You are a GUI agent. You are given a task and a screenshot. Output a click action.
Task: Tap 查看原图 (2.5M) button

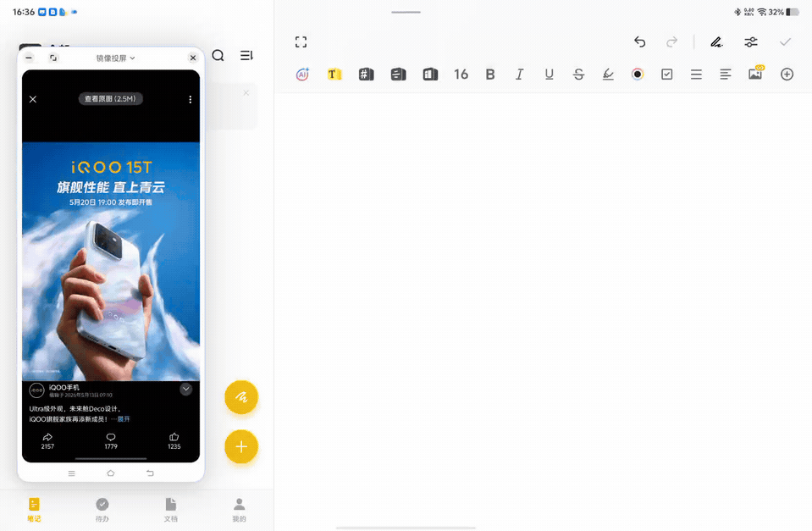[x=110, y=98]
